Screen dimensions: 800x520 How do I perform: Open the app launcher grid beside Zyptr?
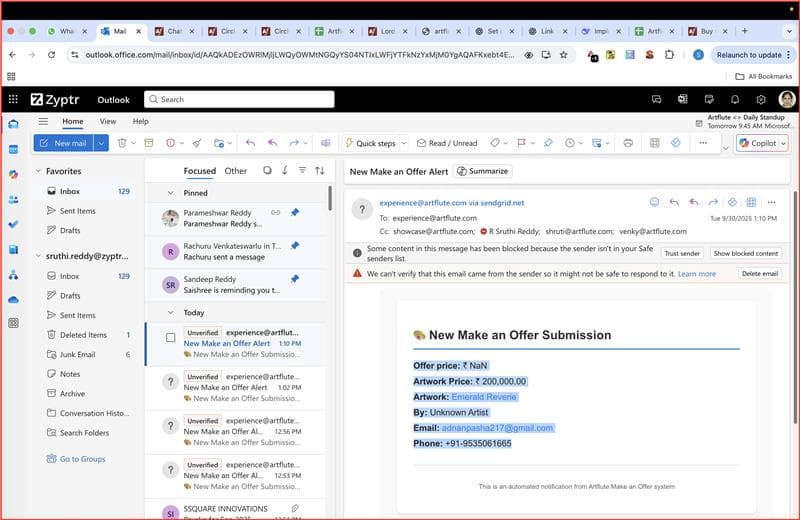point(13,100)
